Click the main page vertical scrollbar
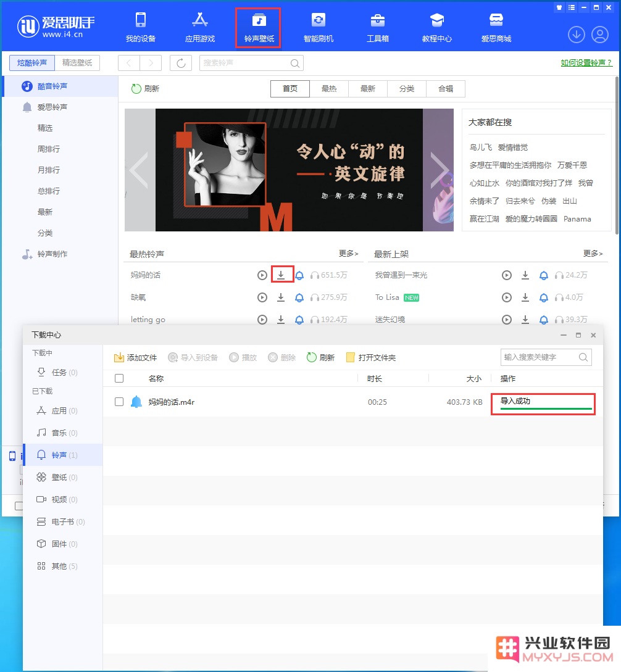The image size is (621, 672). (617, 155)
